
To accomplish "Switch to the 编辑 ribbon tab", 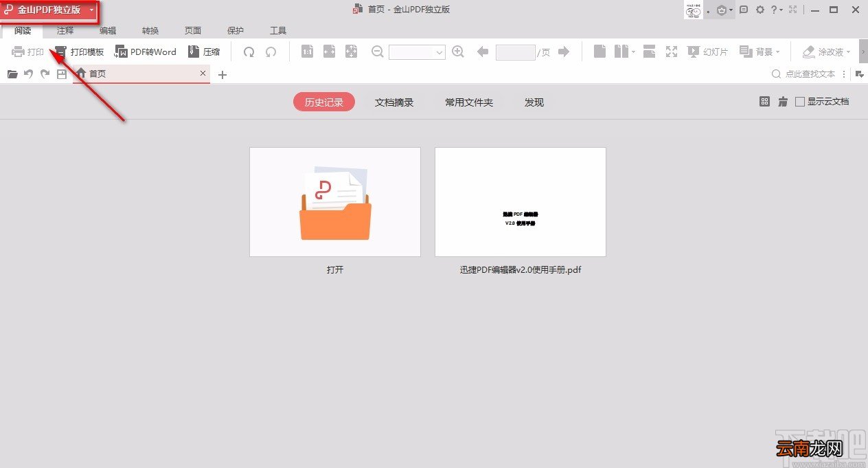I will [108, 31].
